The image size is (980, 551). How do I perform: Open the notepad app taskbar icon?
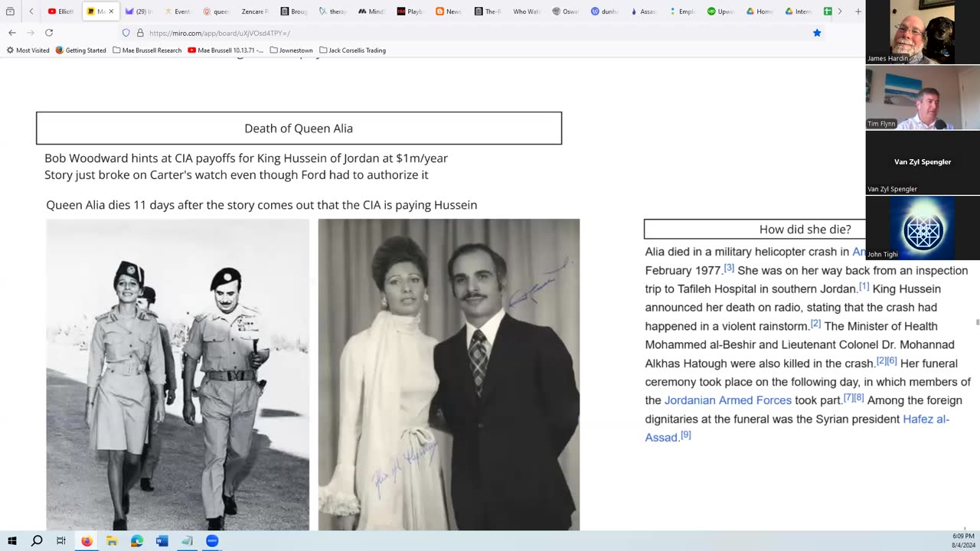click(x=187, y=541)
